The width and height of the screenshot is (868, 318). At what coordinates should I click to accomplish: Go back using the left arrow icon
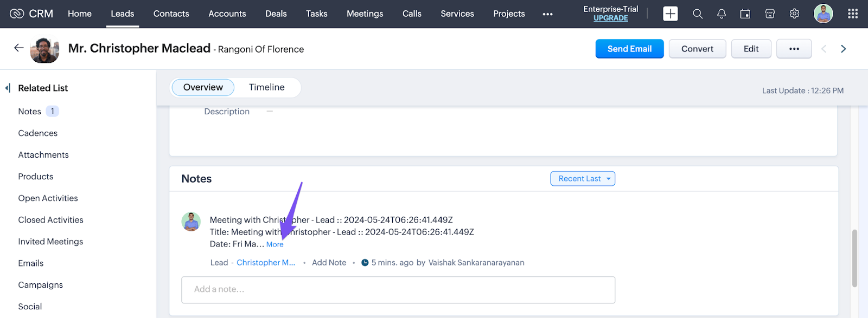(x=19, y=48)
